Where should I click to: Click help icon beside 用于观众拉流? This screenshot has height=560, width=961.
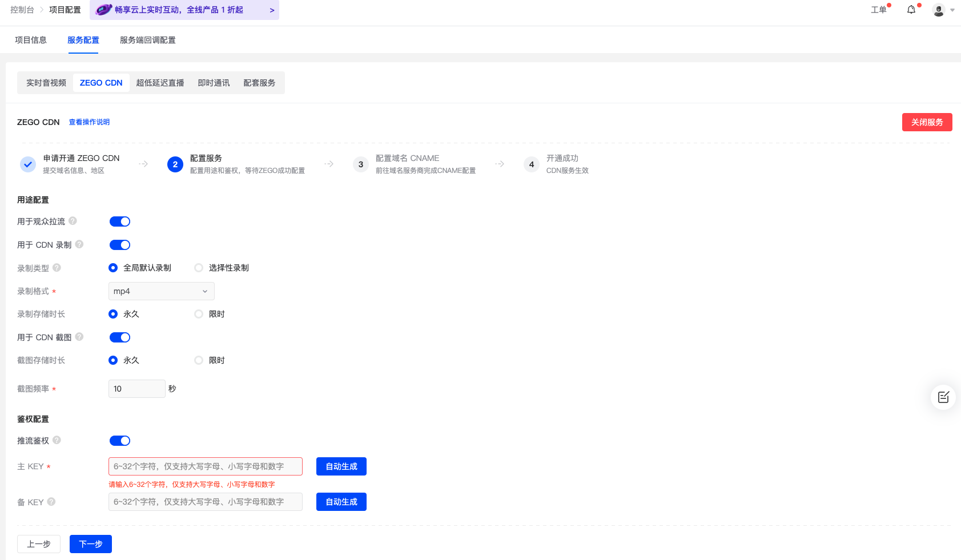coord(73,221)
